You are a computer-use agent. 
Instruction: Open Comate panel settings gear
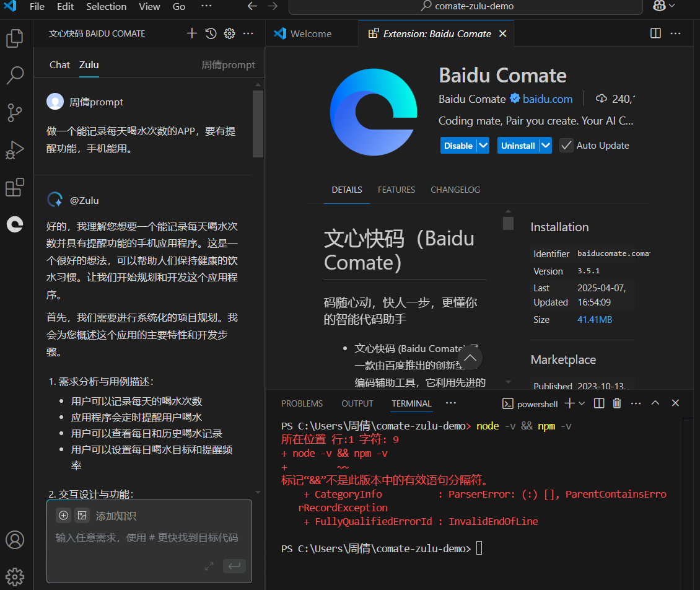coord(229,33)
